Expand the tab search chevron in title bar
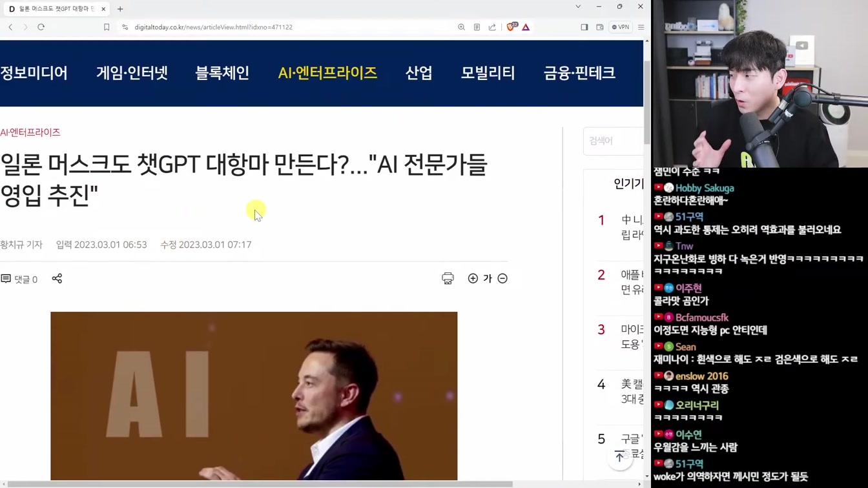Screen dimensions: 868x488 click(578, 6)
